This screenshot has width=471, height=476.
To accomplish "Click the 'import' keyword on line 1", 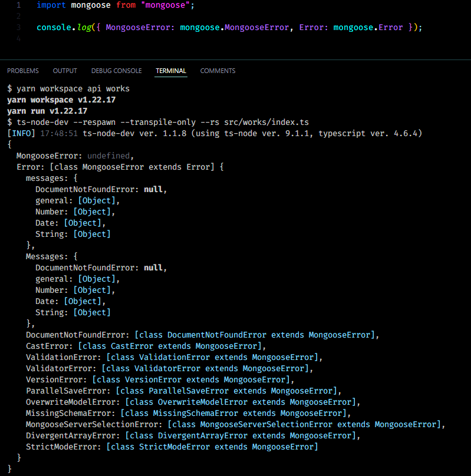I will (x=51, y=5).
